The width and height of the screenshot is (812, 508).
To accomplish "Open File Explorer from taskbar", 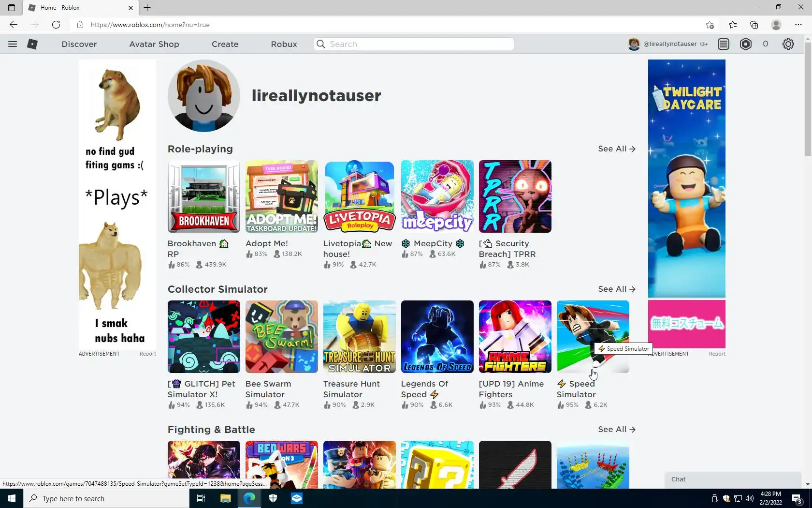I will (225, 498).
